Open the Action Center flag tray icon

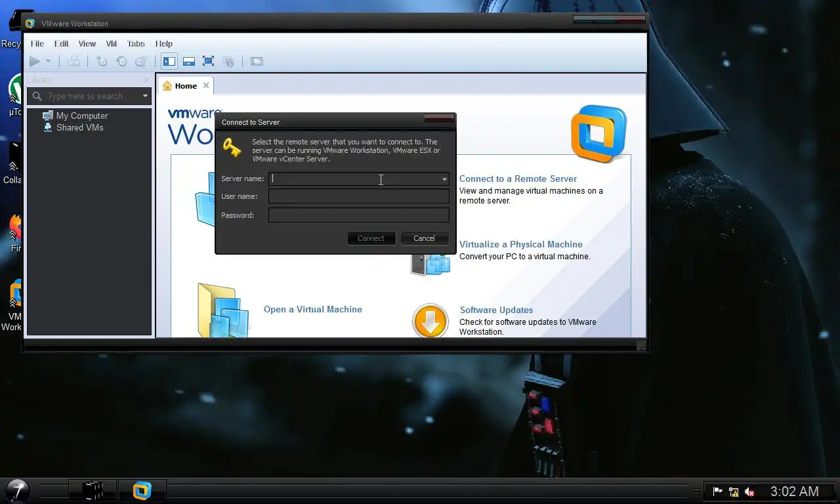tap(717, 492)
